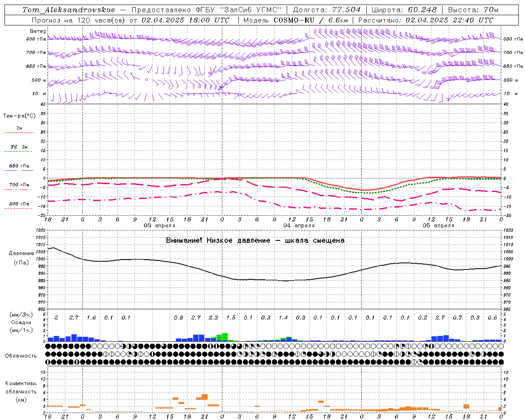Click the '(км)' kilometre unit label
This screenshot has width=525, height=420.
pos(21,399)
